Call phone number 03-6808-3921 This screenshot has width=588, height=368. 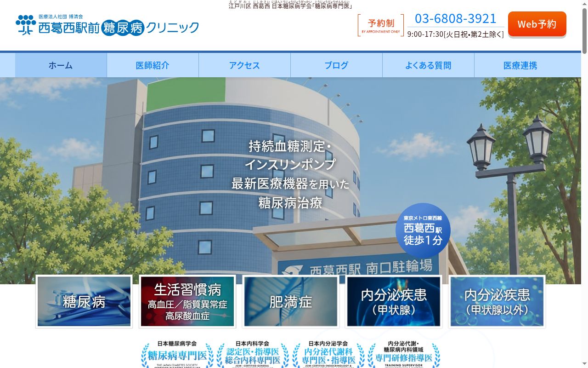456,19
